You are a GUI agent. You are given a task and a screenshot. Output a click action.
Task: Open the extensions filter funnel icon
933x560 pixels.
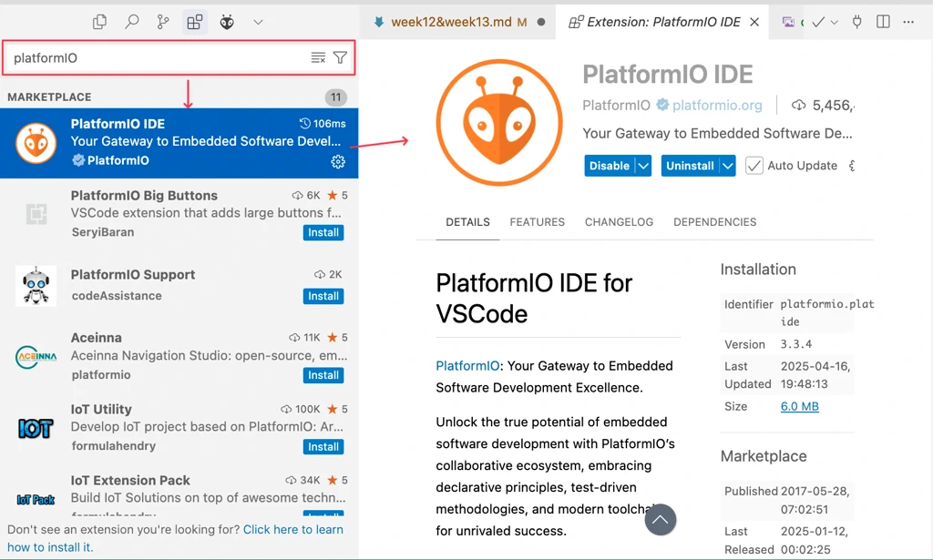pyautogui.click(x=341, y=57)
